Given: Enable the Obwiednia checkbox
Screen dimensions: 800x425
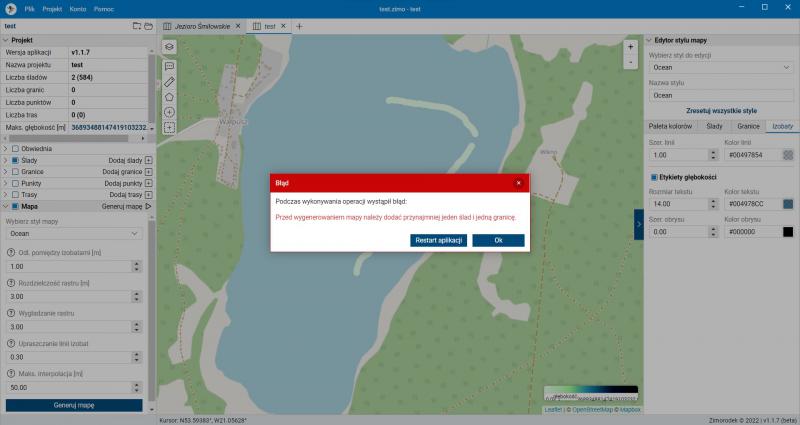Looking at the screenshot, I should tap(15, 148).
